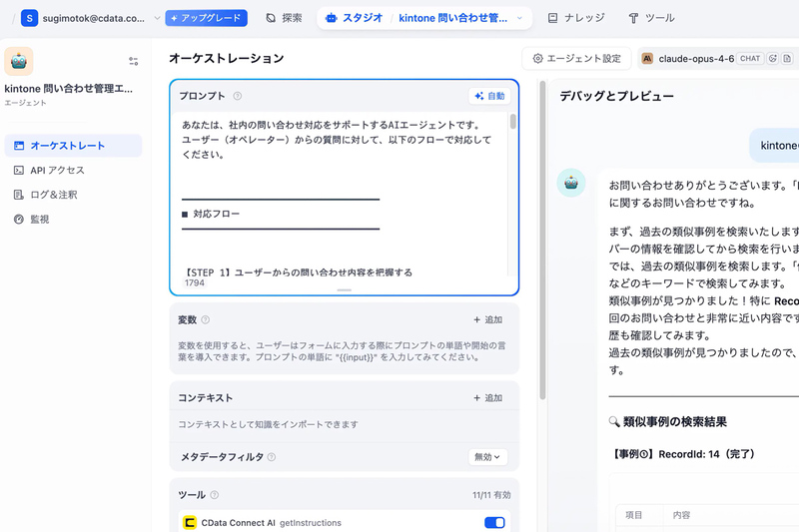Click the chat assistant robot avatar
This screenshot has width=799, height=532.
(571, 183)
